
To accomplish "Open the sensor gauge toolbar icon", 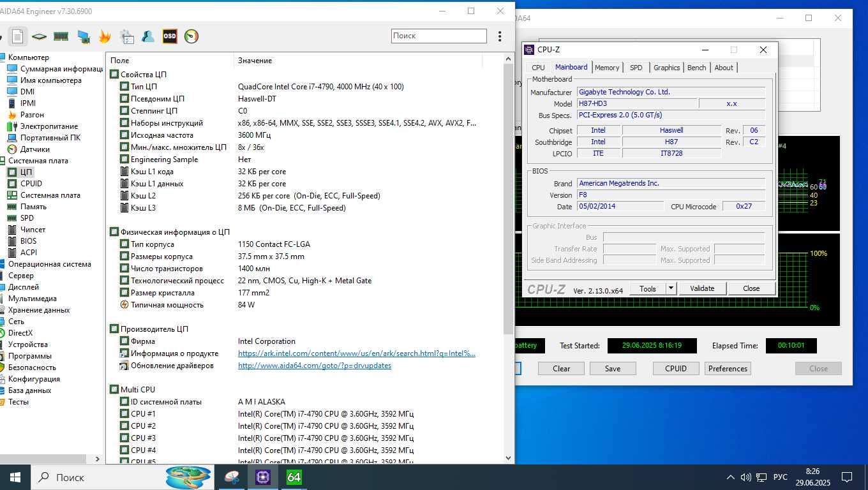I will [191, 36].
